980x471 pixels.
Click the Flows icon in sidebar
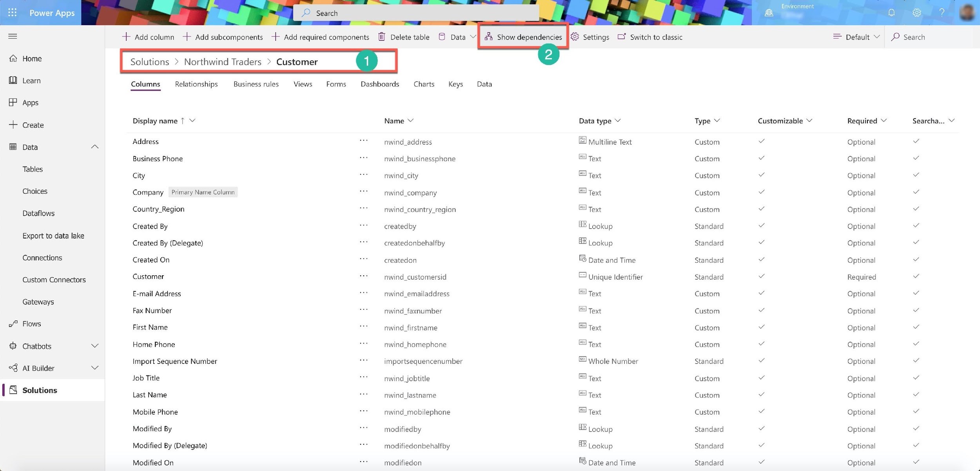coord(13,324)
